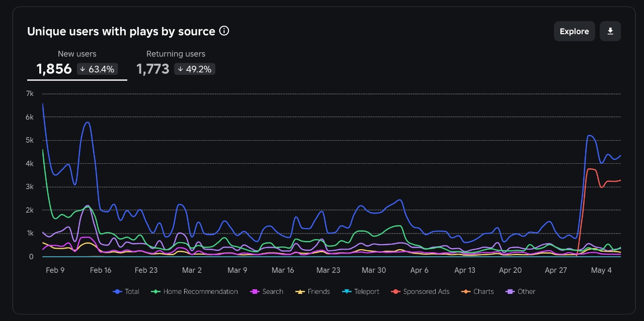Click the Mar 2 date label on the x-axis

pyautogui.click(x=192, y=270)
